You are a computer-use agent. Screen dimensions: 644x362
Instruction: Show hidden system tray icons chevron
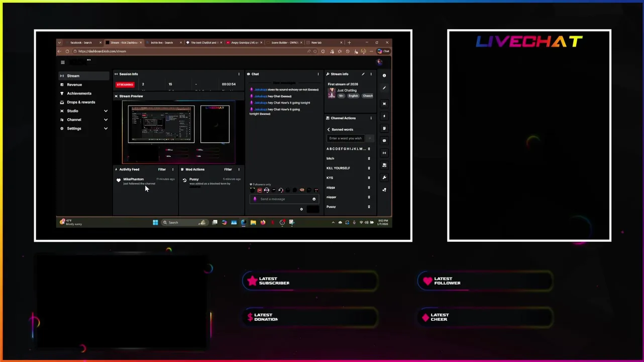pos(333,222)
